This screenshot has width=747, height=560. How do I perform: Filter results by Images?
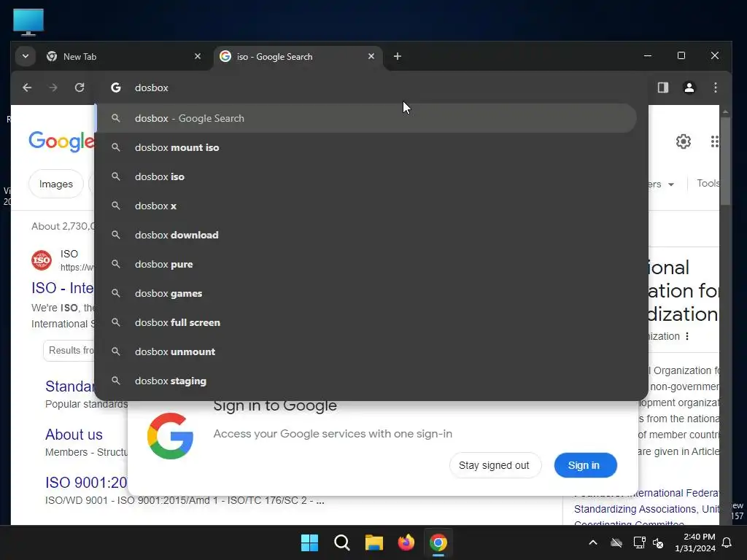(56, 184)
